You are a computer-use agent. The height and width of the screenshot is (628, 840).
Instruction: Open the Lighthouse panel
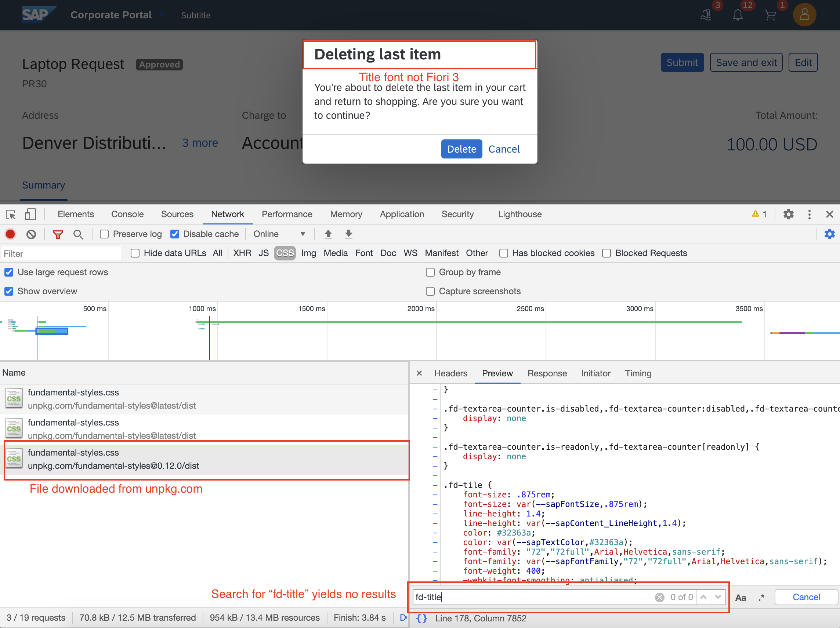click(519, 214)
